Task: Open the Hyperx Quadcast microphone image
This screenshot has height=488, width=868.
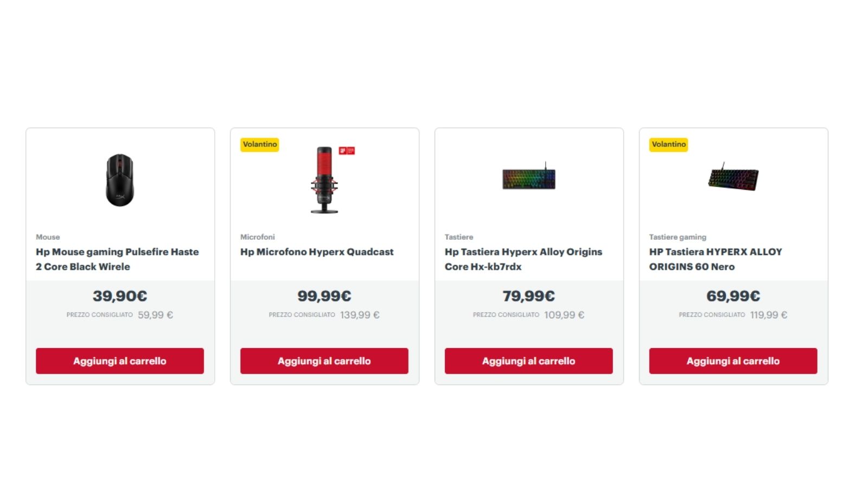Action: click(324, 180)
